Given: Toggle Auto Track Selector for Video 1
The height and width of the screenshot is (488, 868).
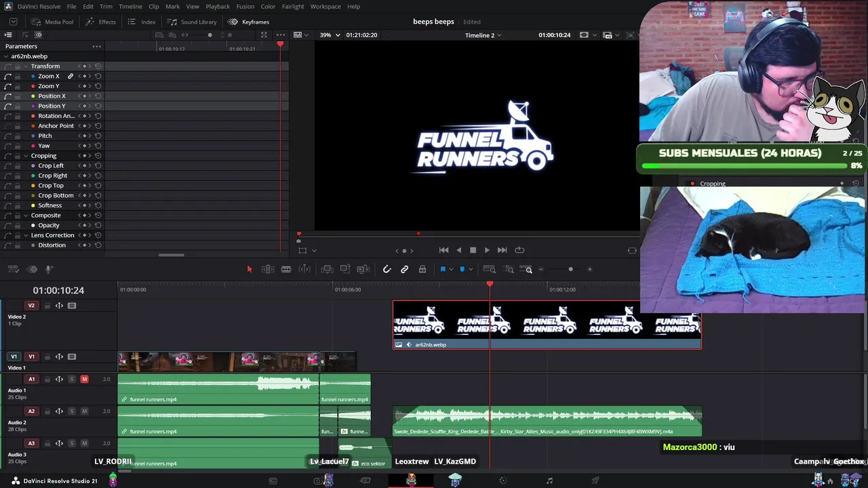Looking at the screenshot, I should click(59, 357).
